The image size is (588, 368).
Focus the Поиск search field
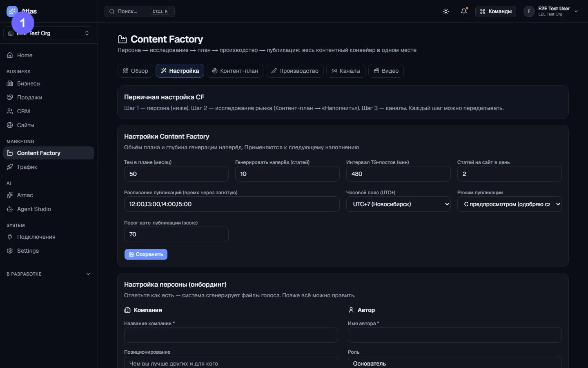(x=140, y=11)
